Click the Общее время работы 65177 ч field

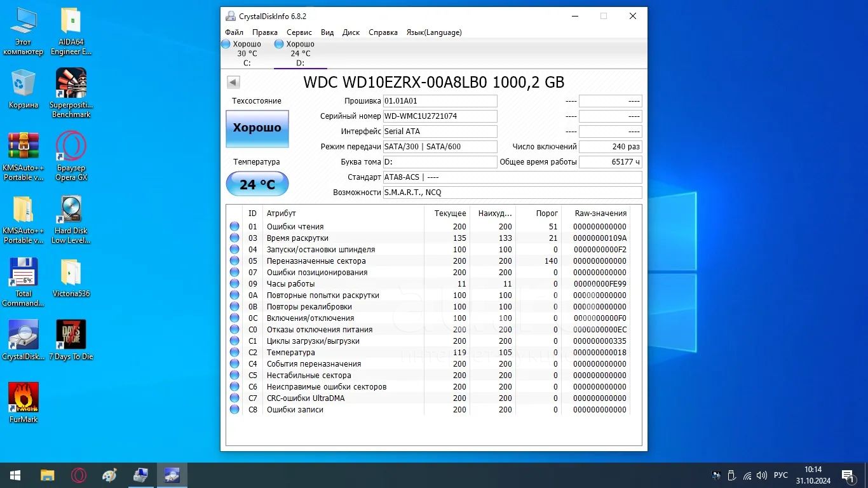click(610, 162)
